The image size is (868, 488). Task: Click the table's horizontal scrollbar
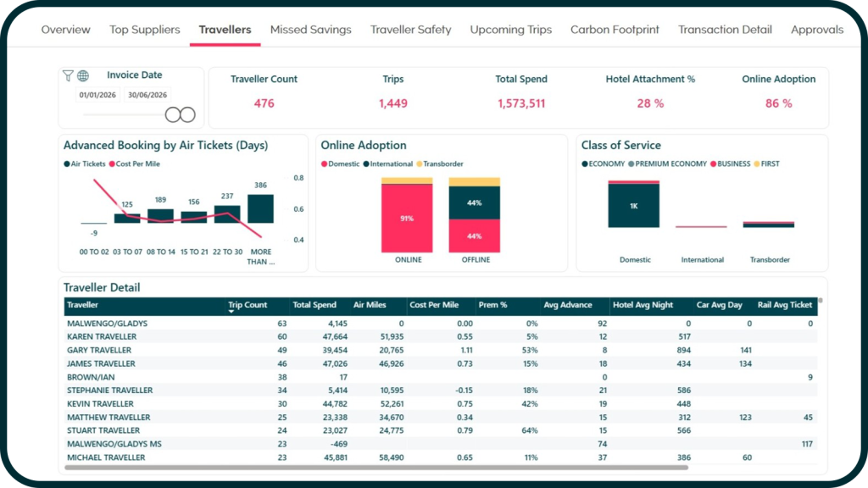tap(376, 468)
